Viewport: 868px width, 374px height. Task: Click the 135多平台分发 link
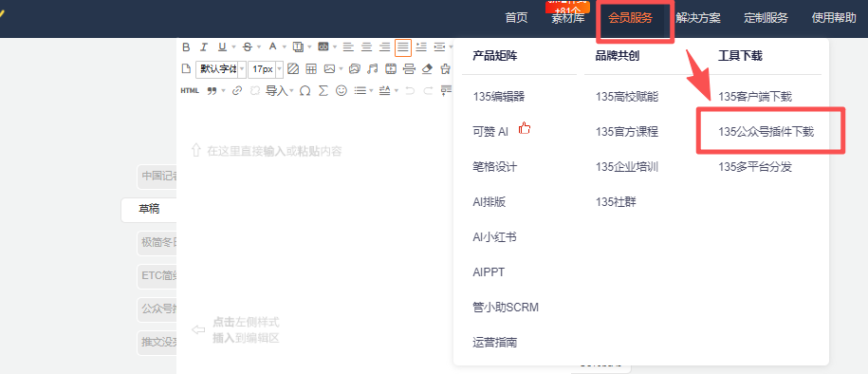pyautogui.click(x=755, y=167)
